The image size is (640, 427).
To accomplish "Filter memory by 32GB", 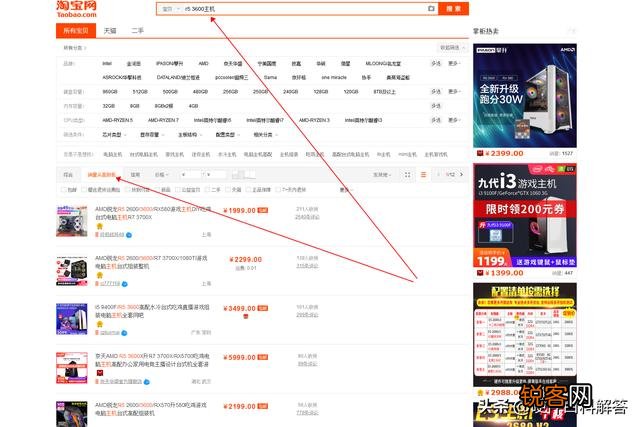I will pyautogui.click(x=109, y=106).
